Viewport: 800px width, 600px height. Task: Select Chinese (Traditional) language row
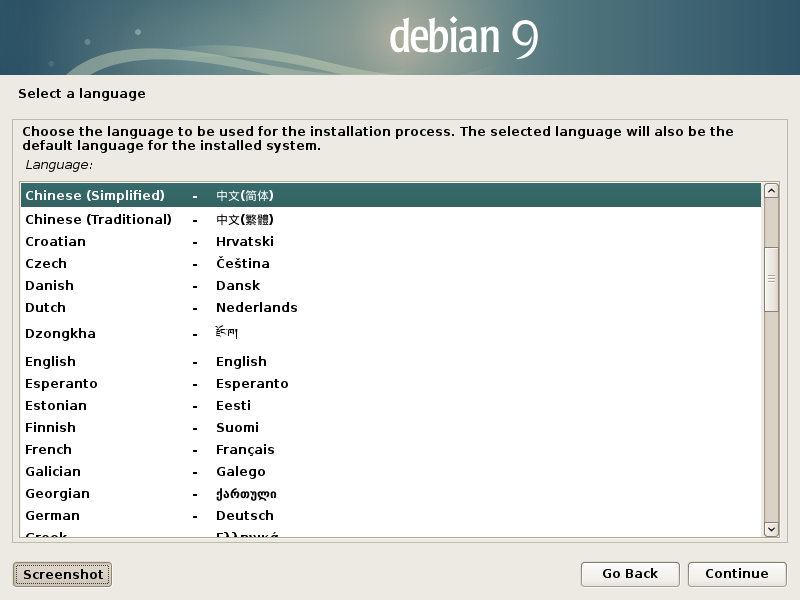tap(391, 219)
